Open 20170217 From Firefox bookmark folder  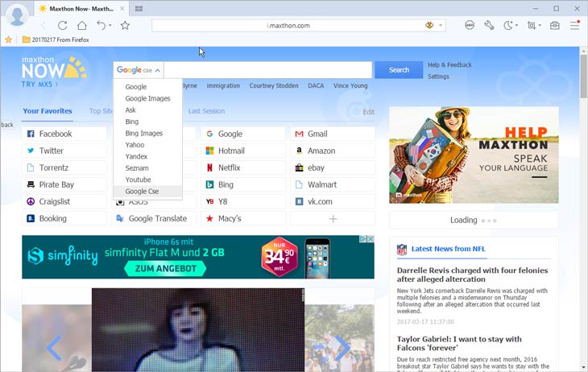click(x=56, y=39)
